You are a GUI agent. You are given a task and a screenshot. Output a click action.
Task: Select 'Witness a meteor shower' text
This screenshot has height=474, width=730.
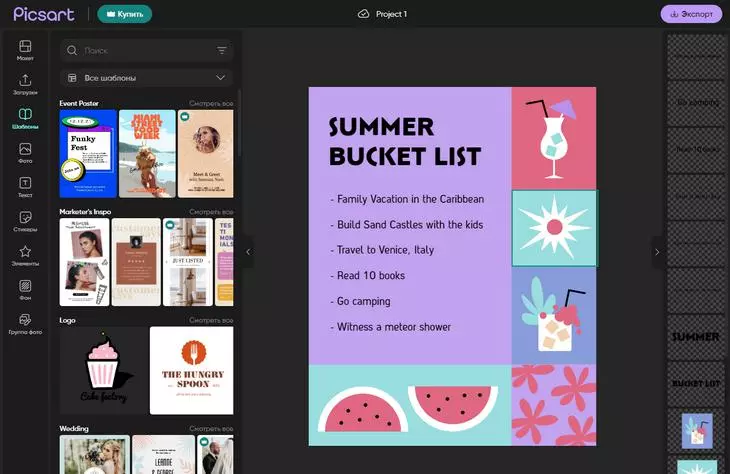[391, 327]
